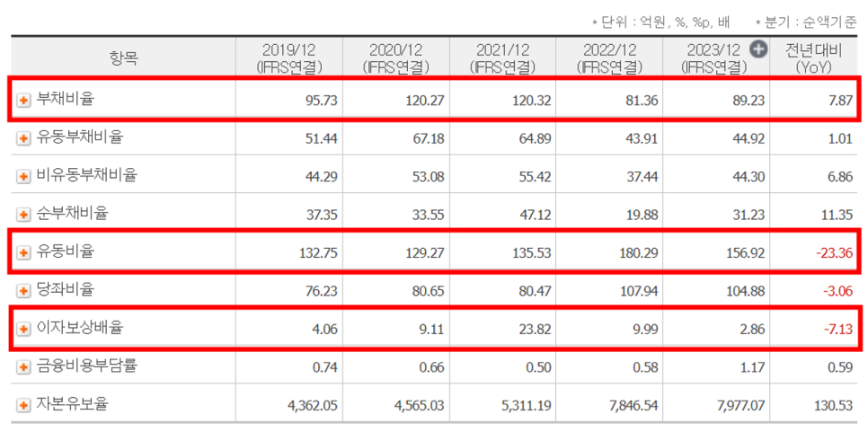Click the red -7.13 YoY value
This screenshot has width=868, height=432.
837,330
